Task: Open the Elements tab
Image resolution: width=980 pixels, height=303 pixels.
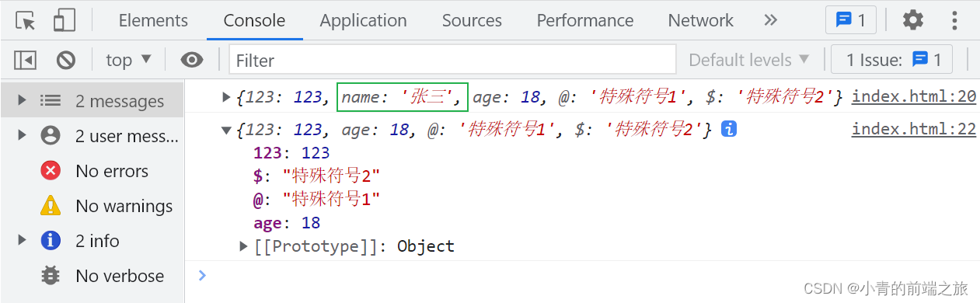Action: [153, 20]
